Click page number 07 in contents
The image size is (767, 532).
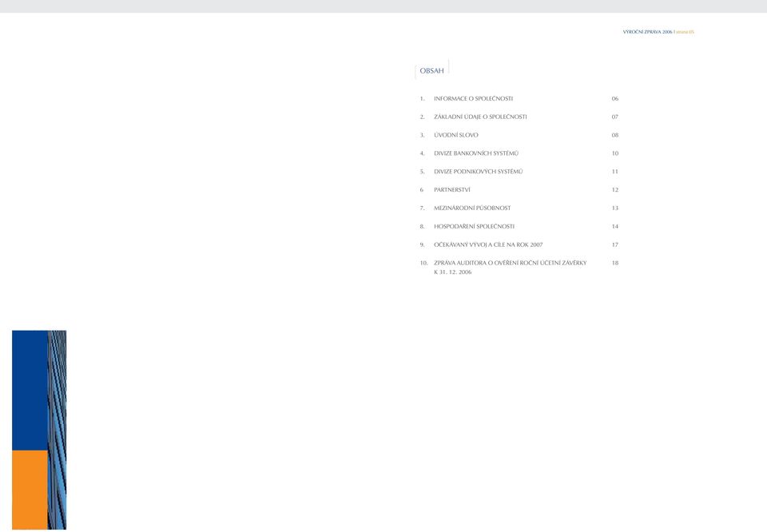click(x=615, y=117)
